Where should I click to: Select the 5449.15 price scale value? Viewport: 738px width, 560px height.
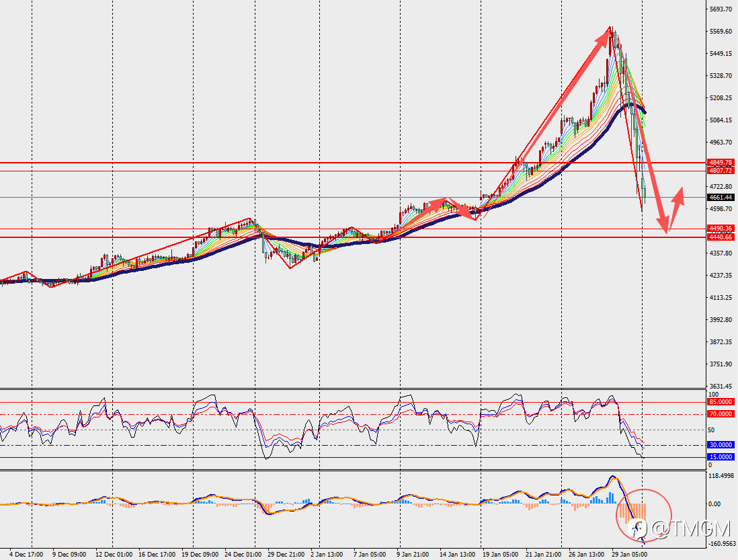click(721, 54)
